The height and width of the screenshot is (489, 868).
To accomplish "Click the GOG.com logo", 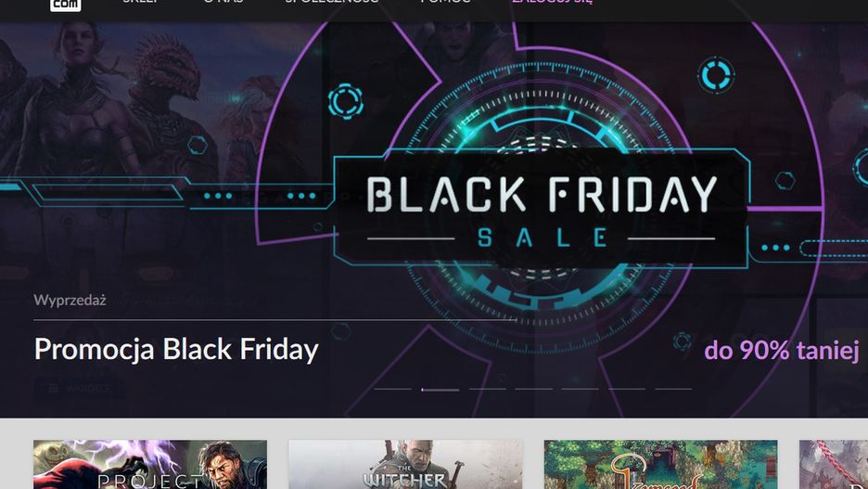I will 65,4.
